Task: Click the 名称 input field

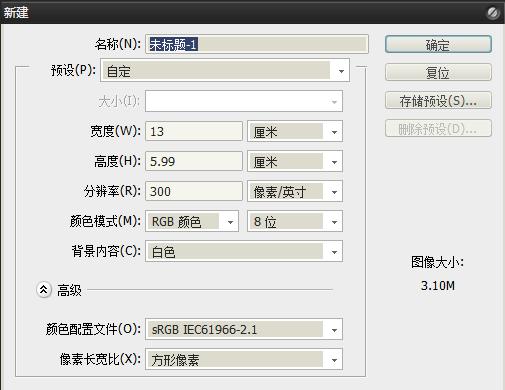Action: [x=257, y=44]
